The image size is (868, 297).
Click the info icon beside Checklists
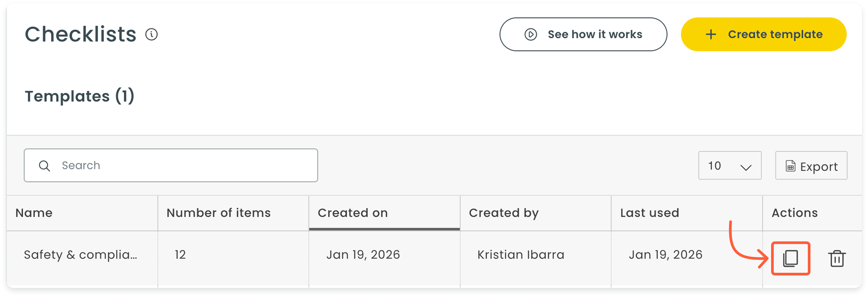click(x=151, y=34)
